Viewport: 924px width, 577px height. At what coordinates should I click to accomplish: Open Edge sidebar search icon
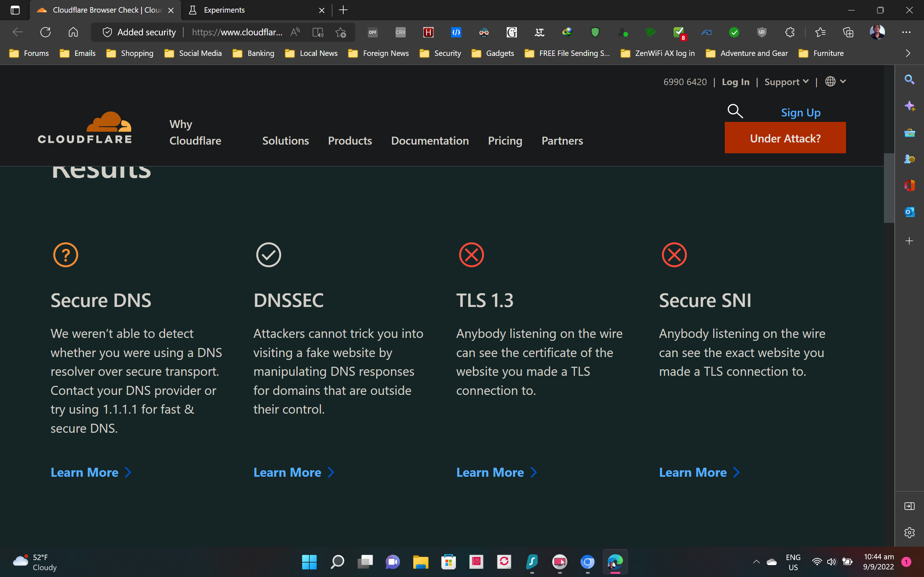[x=909, y=79]
